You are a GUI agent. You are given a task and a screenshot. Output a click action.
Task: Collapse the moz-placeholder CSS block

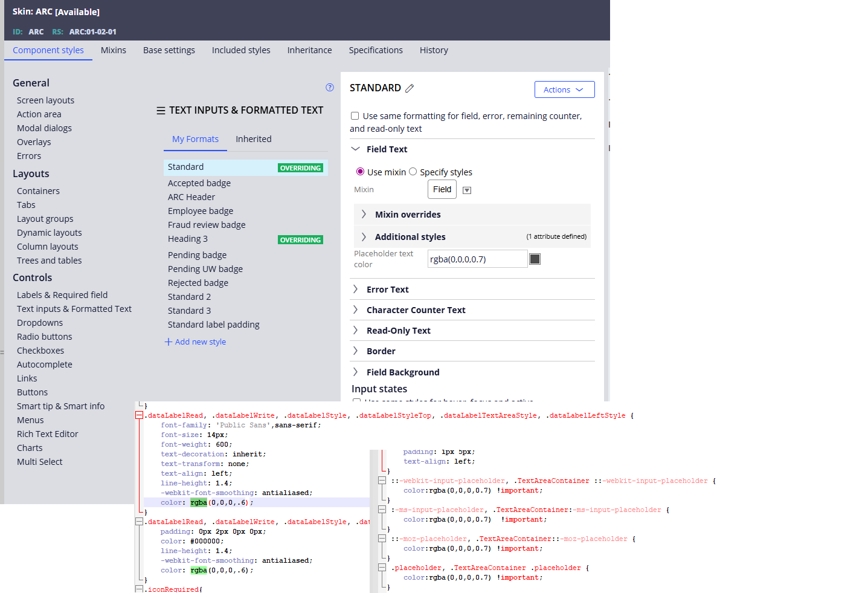coord(382,539)
